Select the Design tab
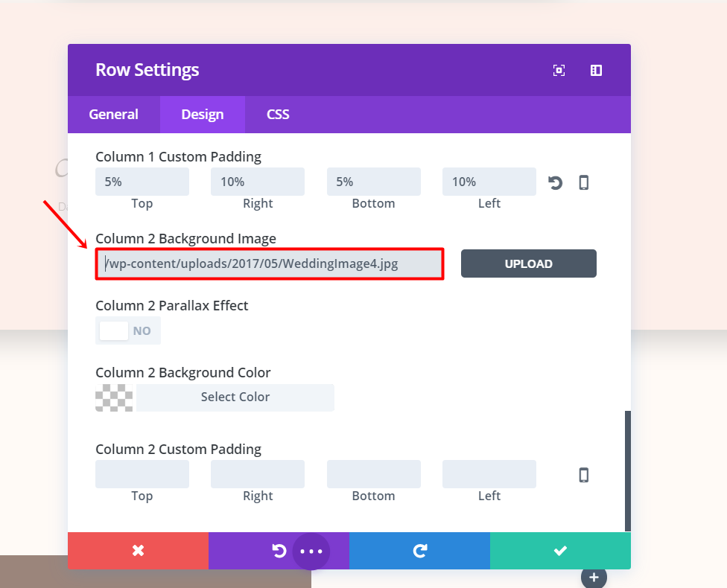Viewport: 727px width, 588px height. [203, 115]
